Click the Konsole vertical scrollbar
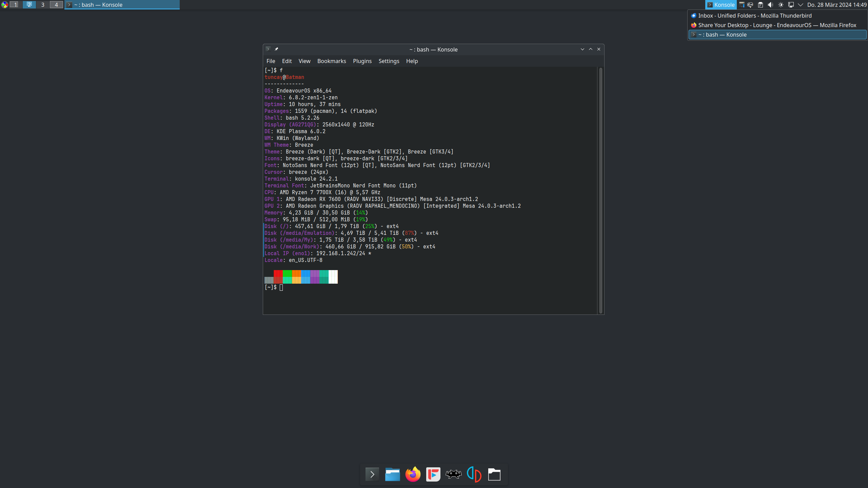 click(600, 190)
